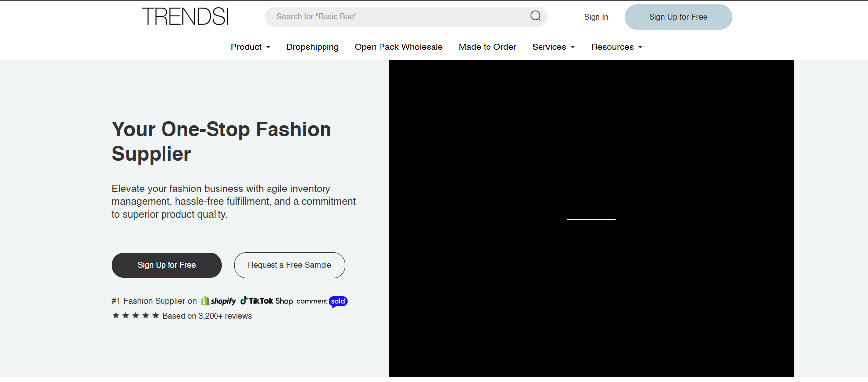Focus the 'Basic Bae' search field
This screenshot has height=382, width=868.
[396, 17]
